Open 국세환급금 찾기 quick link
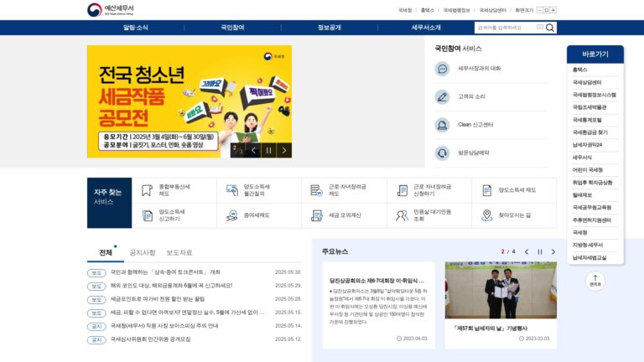 point(589,132)
